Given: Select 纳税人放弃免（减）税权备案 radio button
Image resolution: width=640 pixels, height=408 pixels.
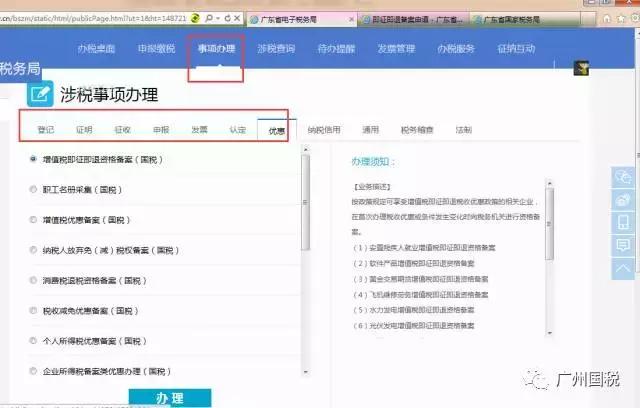Looking at the screenshot, I should 33,250.
